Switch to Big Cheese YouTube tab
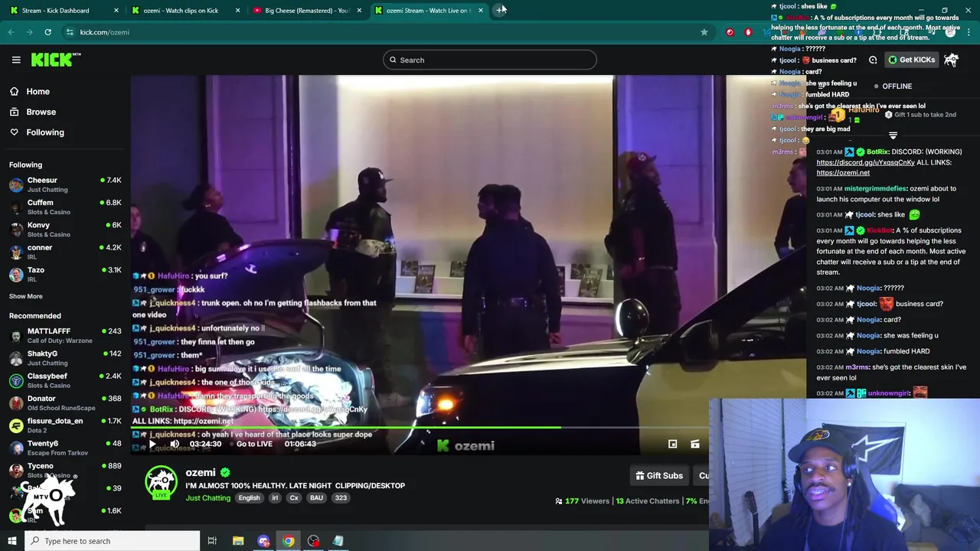Viewport: 980px width, 551px height. pos(308,11)
